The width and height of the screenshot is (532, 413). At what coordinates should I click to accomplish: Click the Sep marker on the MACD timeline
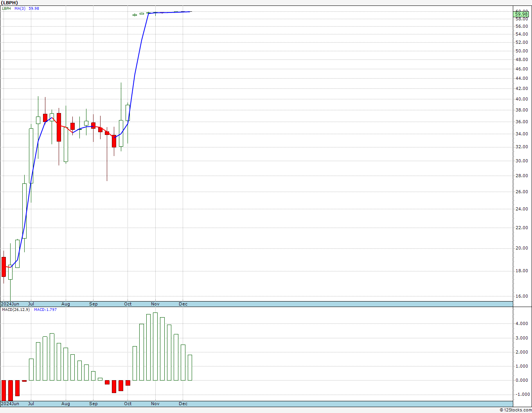(x=93, y=404)
